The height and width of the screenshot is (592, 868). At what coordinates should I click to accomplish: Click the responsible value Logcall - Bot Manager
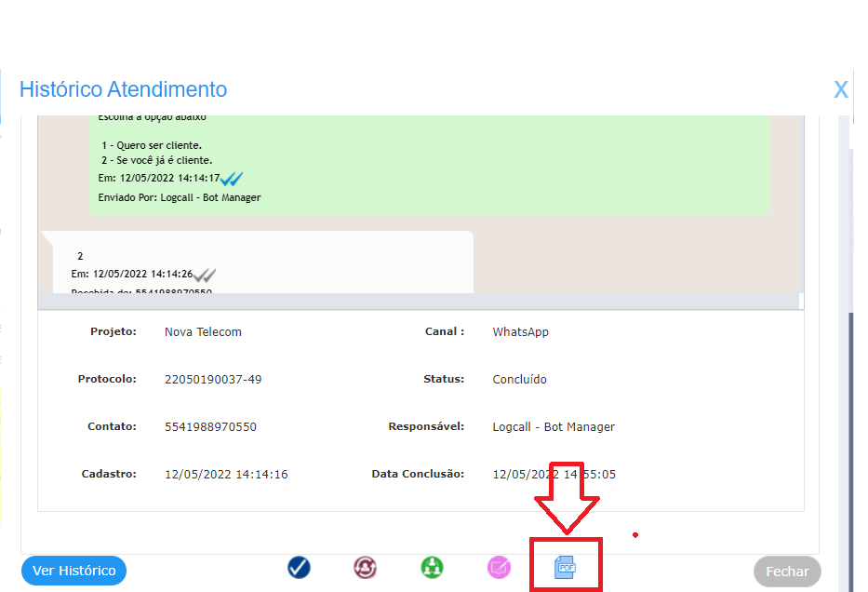pyautogui.click(x=554, y=427)
